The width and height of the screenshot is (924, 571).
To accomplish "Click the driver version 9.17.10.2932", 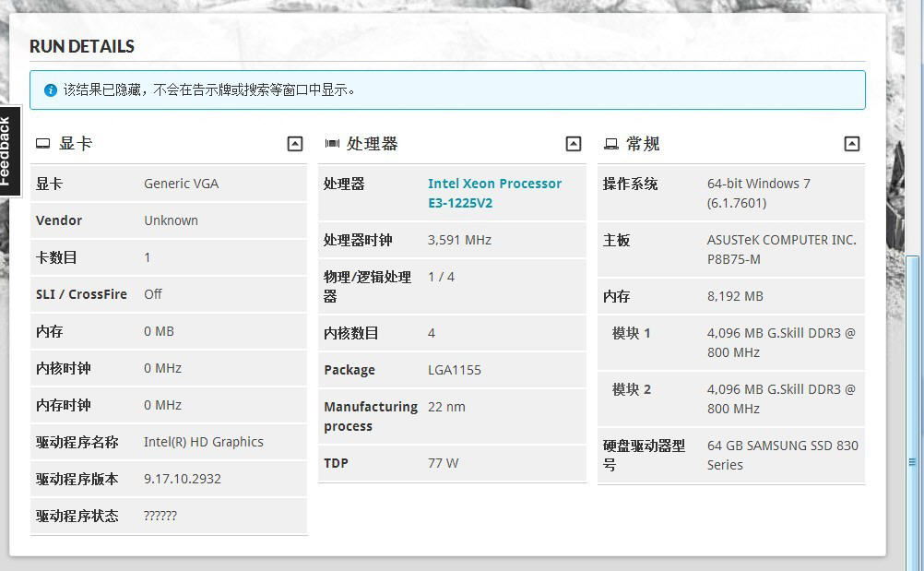I will coord(183,479).
